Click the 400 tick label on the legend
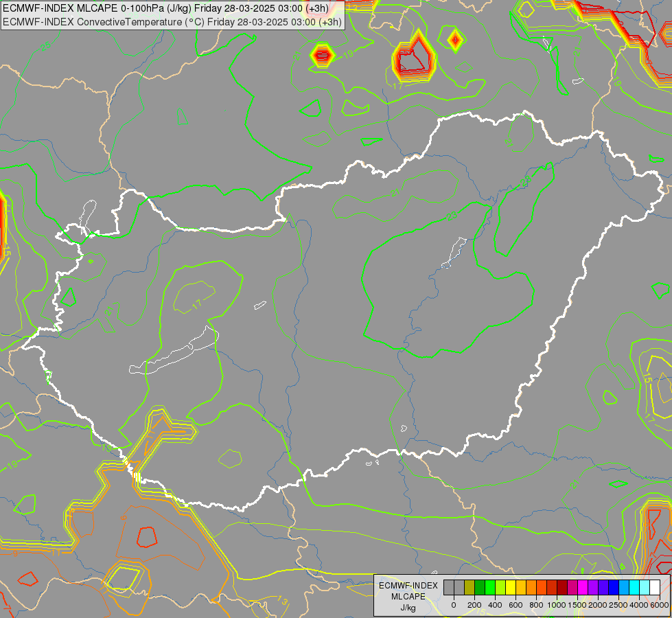 pyautogui.click(x=495, y=605)
